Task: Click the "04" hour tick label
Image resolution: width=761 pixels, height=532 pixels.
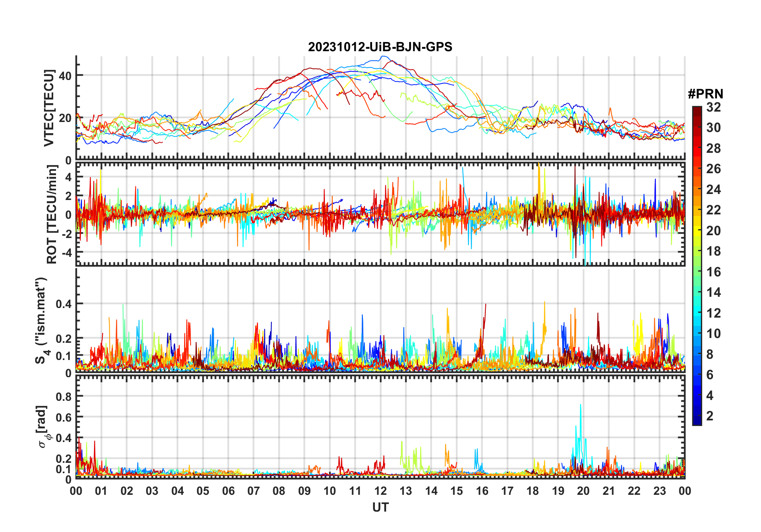Action: coord(178,491)
